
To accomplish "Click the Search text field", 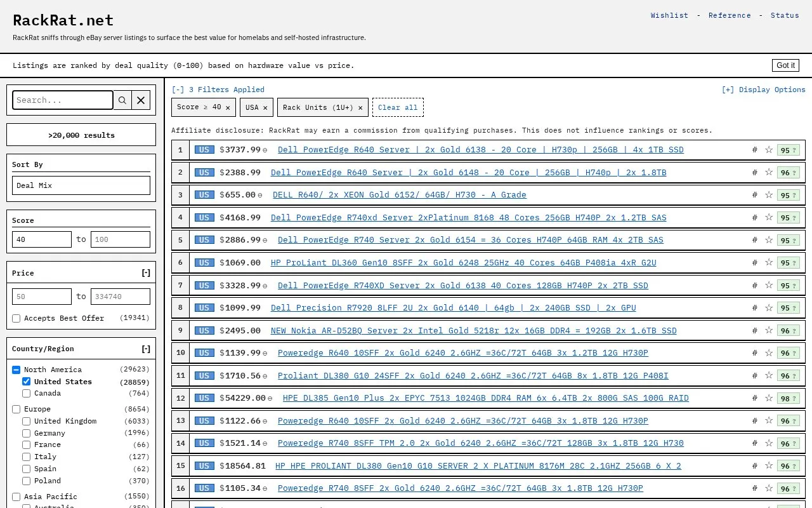I will point(63,100).
